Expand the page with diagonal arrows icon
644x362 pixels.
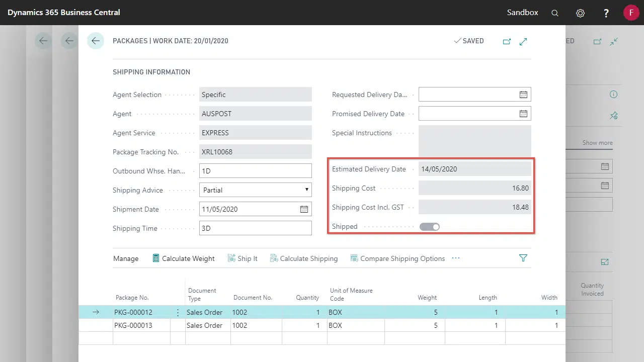[x=523, y=41]
